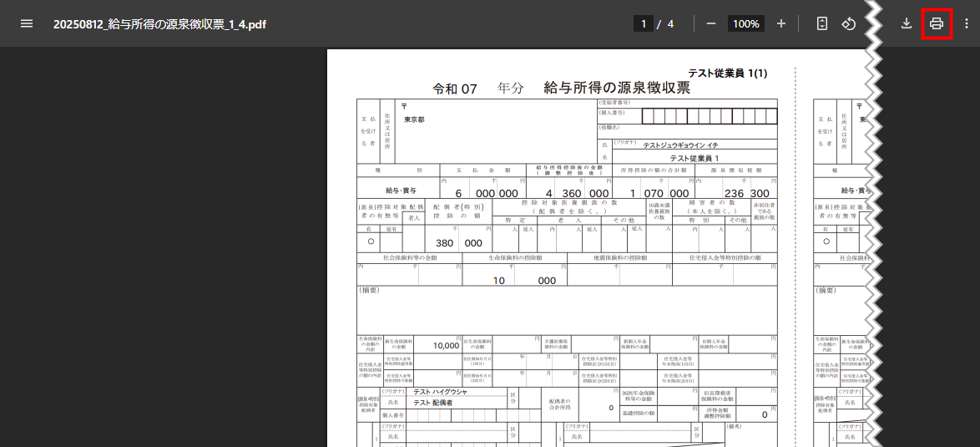Select the spouse name テスト 配偶者
980x447 pixels.
pos(432,404)
